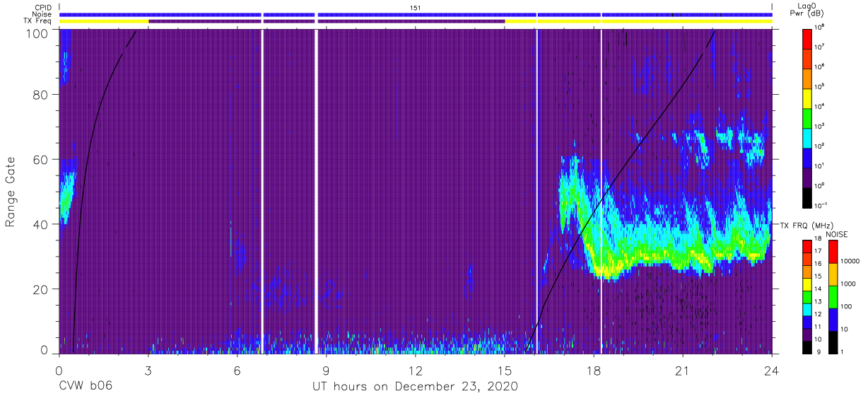868x401 pixels.
Task: Click the red segment of the NOISE color bar
Action: pos(833,252)
